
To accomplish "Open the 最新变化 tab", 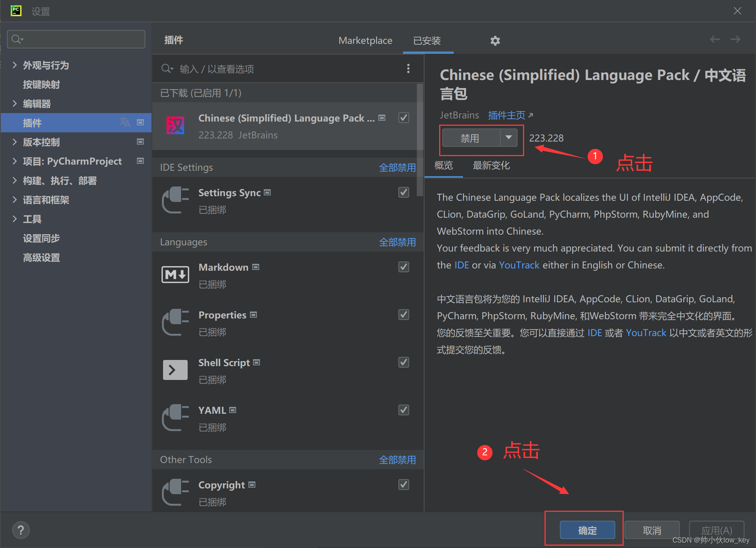I will (x=491, y=165).
